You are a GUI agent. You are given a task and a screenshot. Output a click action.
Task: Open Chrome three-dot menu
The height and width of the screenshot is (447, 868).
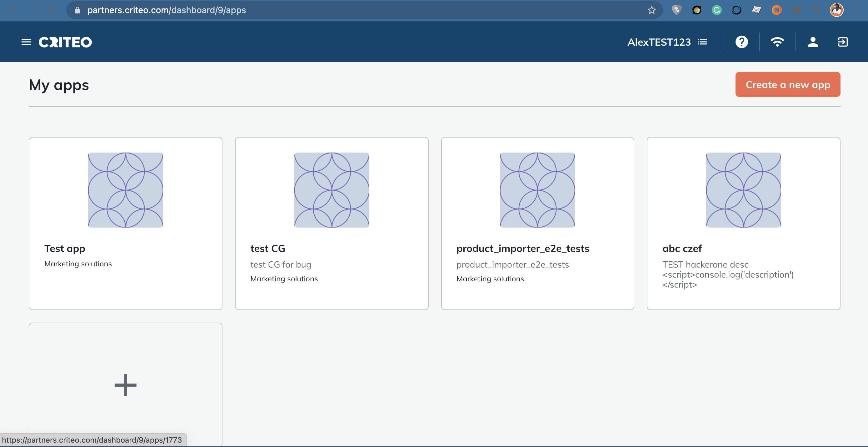(x=856, y=10)
